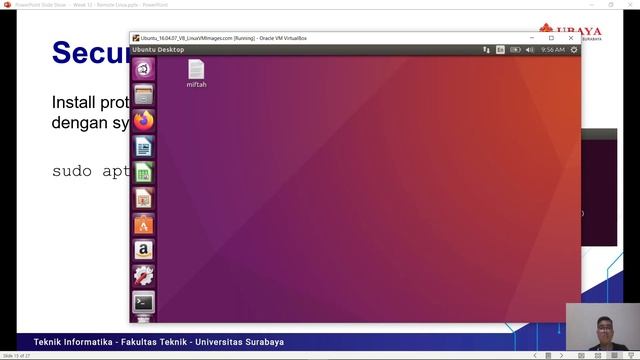The height and width of the screenshot is (360, 640).
Task: Open System Settings from the launcher
Action: (x=143, y=276)
